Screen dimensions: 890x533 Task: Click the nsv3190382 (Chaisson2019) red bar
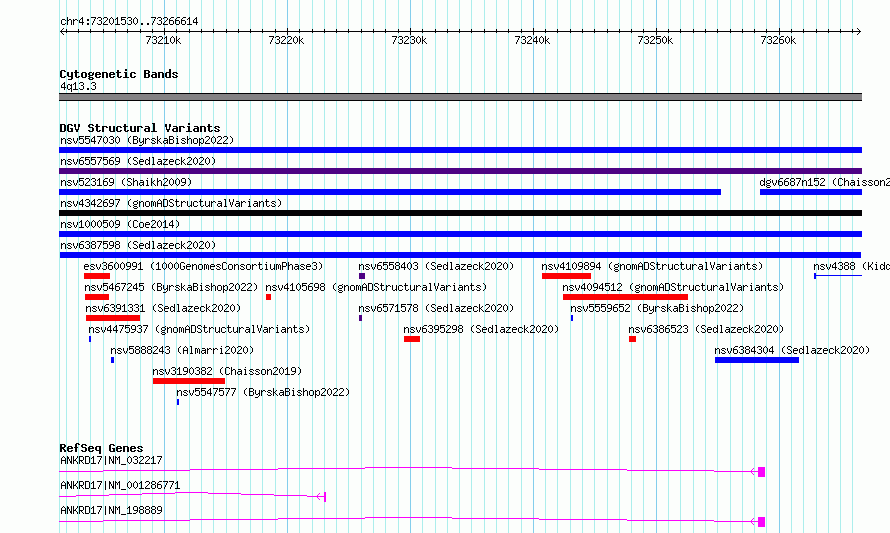tap(188, 381)
